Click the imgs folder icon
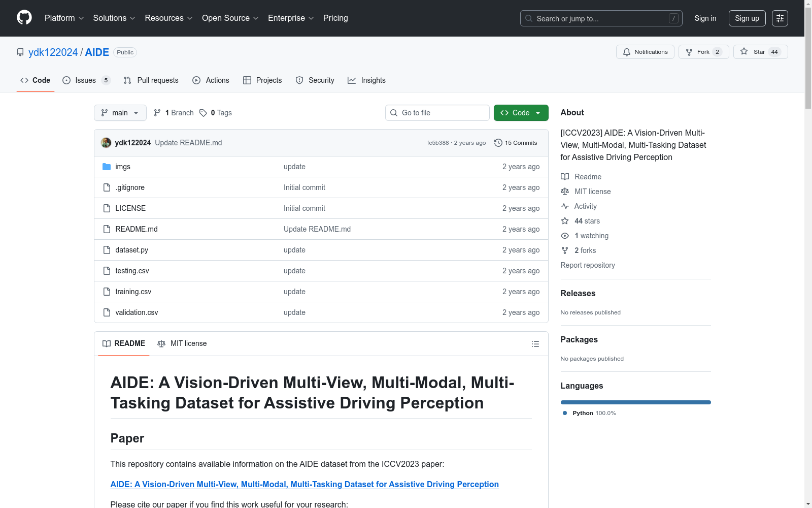The height and width of the screenshot is (508, 812). pos(107,167)
